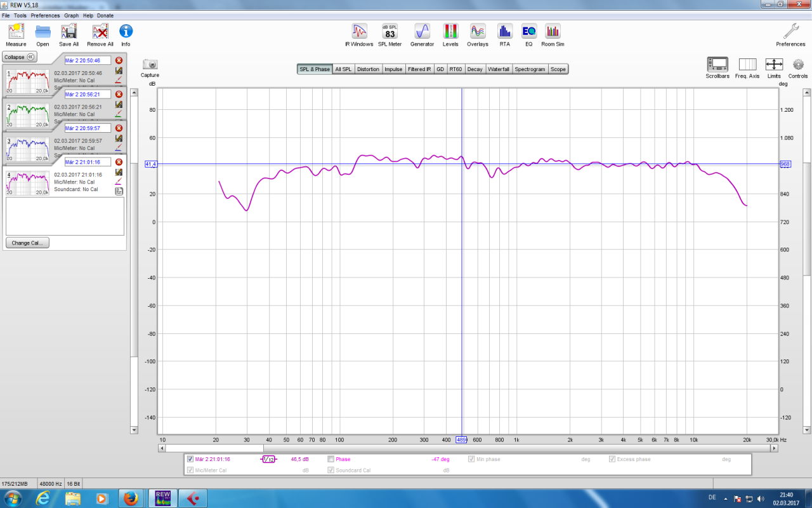Open the Overlays window
The width and height of the screenshot is (812, 508).
tap(478, 35)
